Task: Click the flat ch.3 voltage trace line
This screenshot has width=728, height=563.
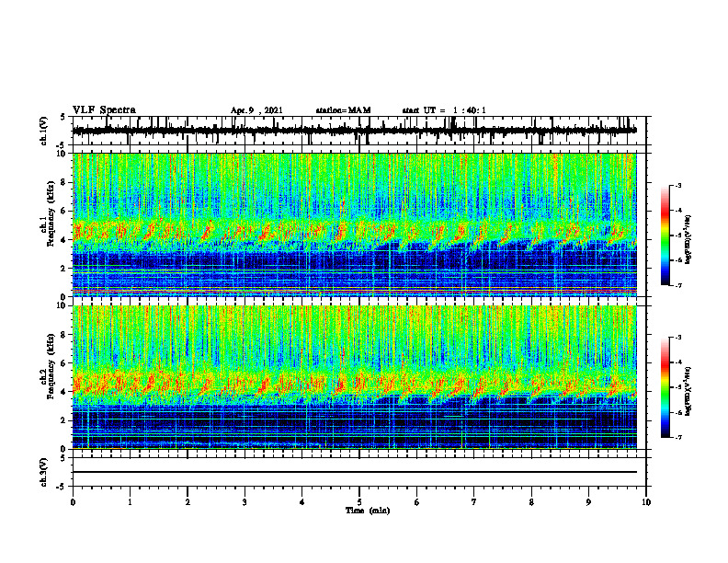Action: pyautogui.click(x=354, y=472)
